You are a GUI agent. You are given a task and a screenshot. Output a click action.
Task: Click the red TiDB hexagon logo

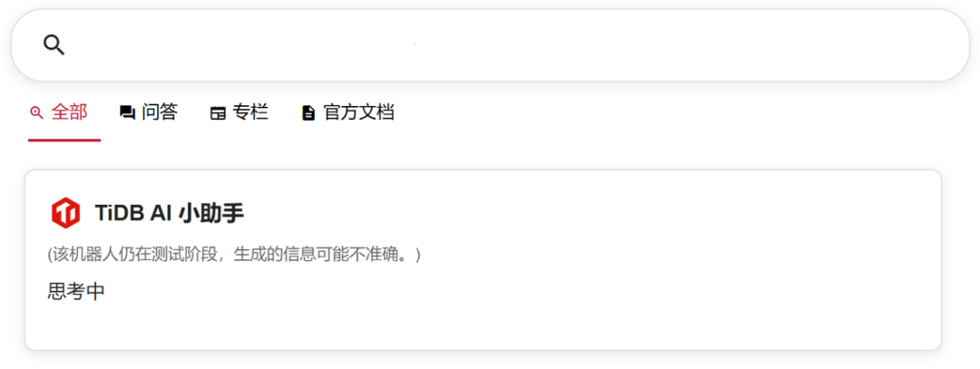(65, 213)
